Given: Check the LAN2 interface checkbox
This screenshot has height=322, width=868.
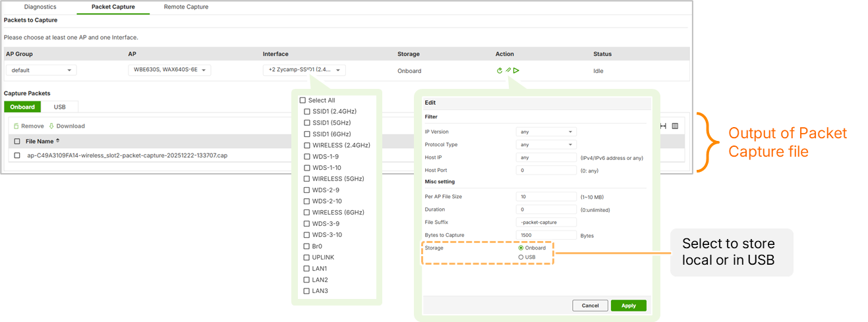Looking at the screenshot, I should (x=306, y=279).
